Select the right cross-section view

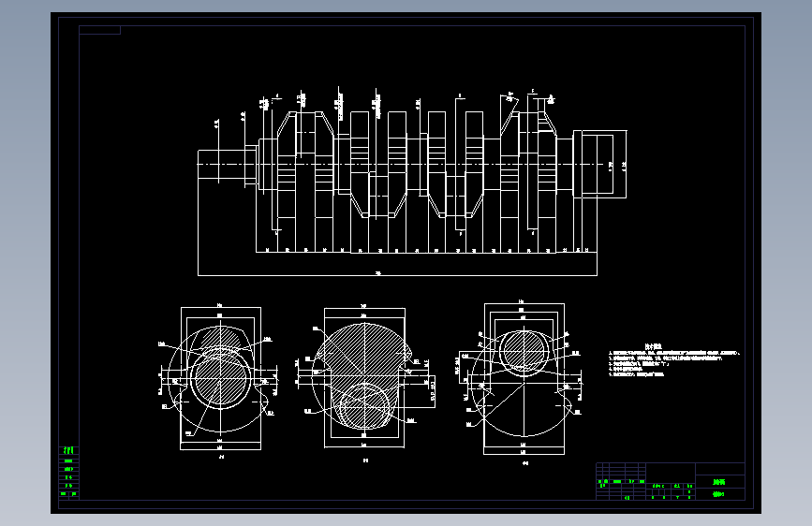click(x=521, y=382)
